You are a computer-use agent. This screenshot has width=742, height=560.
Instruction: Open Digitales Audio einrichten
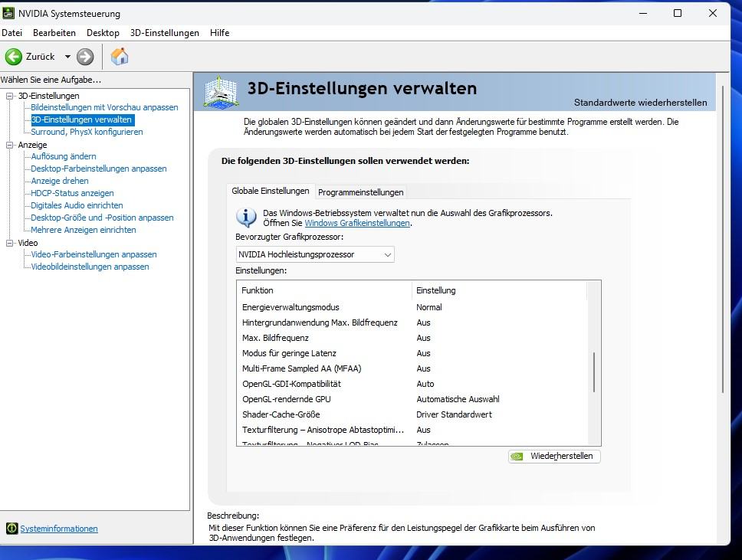tap(77, 205)
